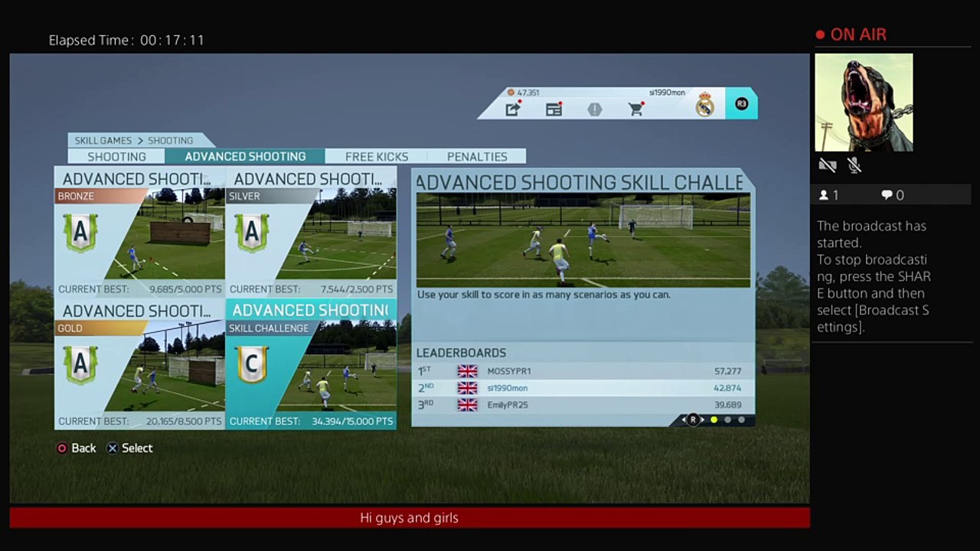Image resolution: width=980 pixels, height=551 pixels.
Task: Click the 'Hi guys and girls' comment bar
Action: pos(410,518)
